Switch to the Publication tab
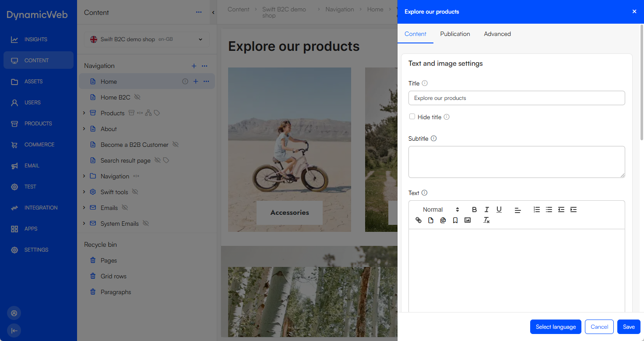The height and width of the screenshot is (341, 644). pos(455,34)
